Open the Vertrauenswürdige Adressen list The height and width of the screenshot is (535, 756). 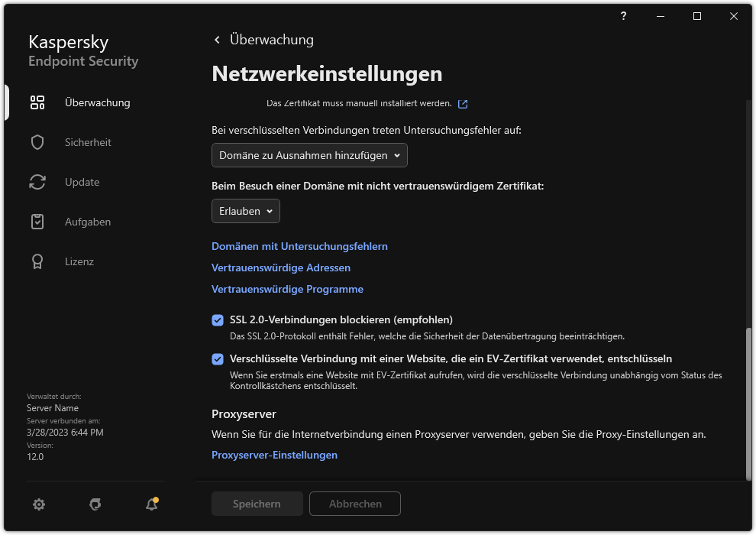pyautogui.click(x=281, y=267)
